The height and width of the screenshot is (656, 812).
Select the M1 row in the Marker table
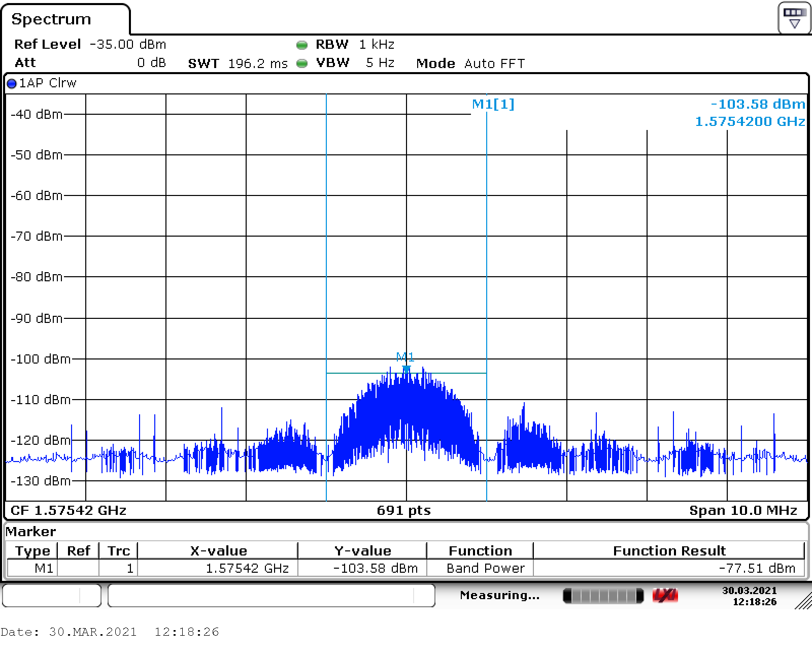pos(44,568)
